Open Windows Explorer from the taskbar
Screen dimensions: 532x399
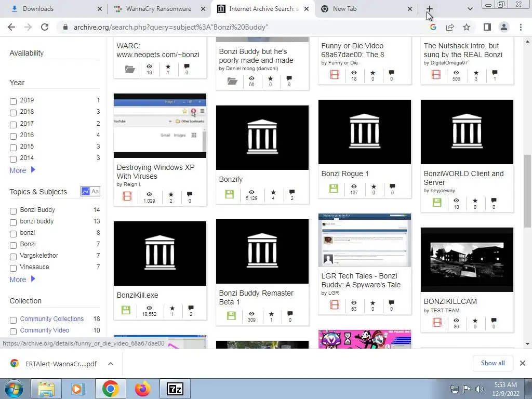pyautogui.click(x=46, y=389)
